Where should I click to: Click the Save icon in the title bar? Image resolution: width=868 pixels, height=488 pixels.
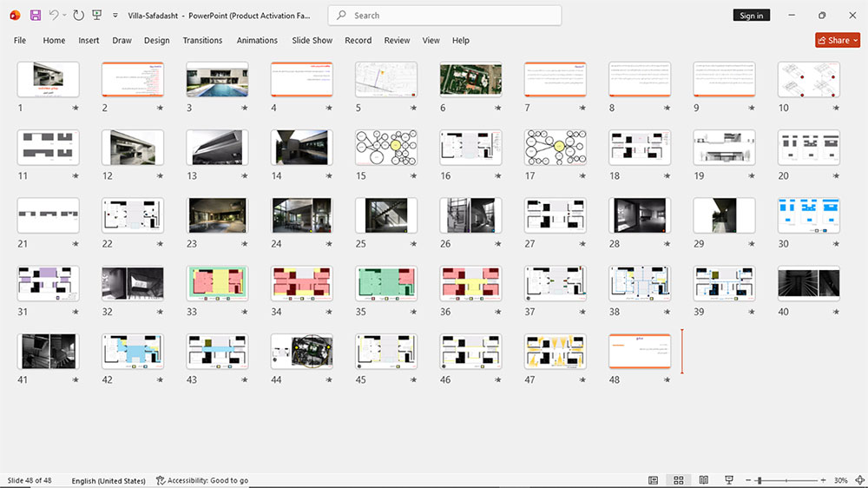[x=36, y=16]
